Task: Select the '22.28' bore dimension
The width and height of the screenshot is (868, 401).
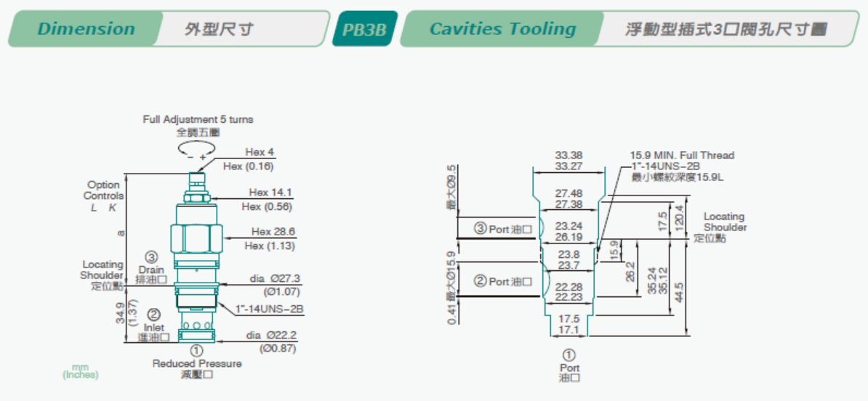Action: click(x=568, y=286)
